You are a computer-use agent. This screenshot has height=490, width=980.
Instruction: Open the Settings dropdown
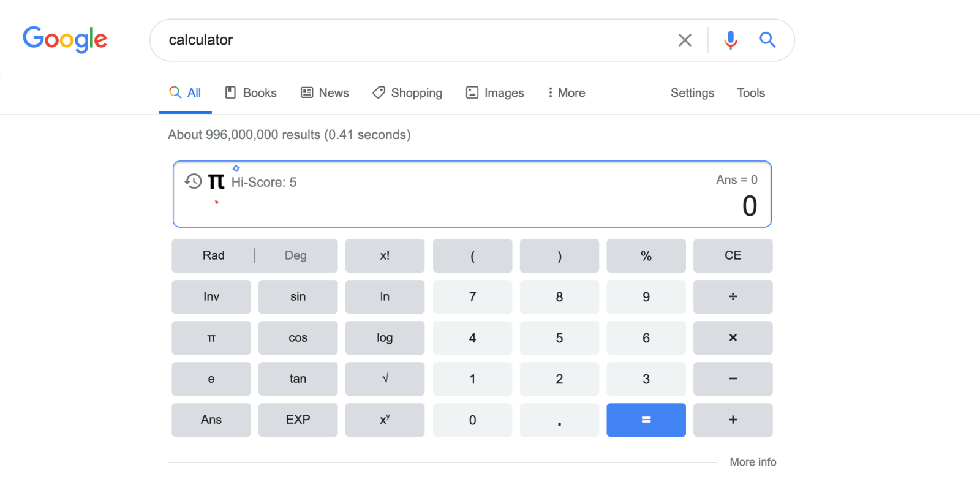coord(692,93)
